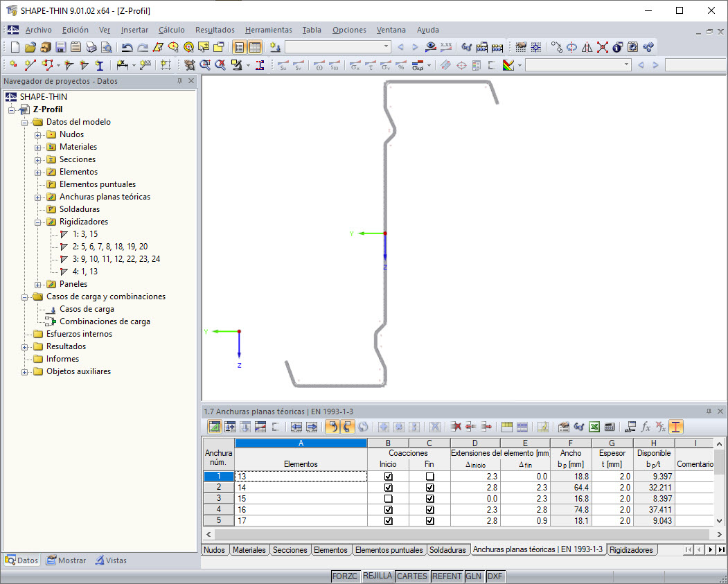The width and height of the screenshot is (728, 584).
Task: Open the Cálculo menu
Action: click(x=171, y=30)
